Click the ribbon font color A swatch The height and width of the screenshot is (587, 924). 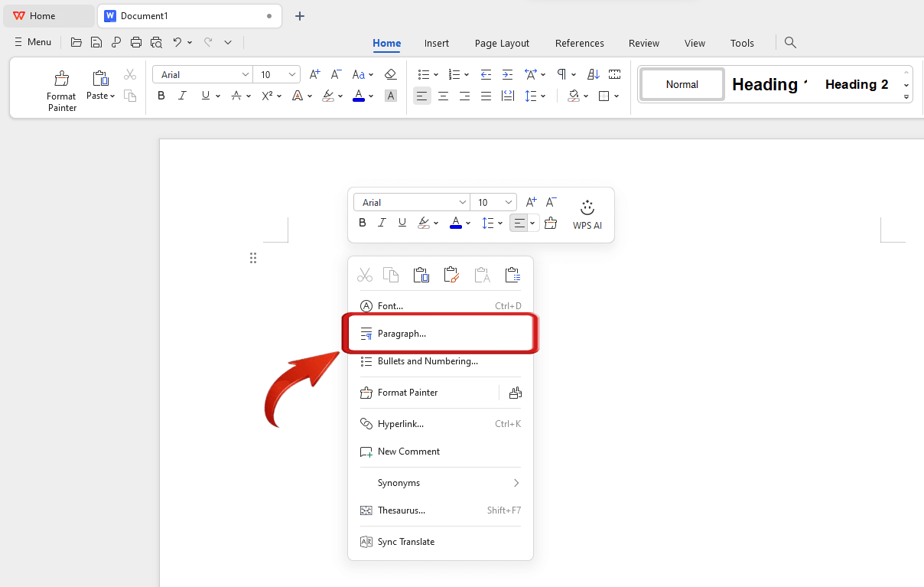(359, 96)
